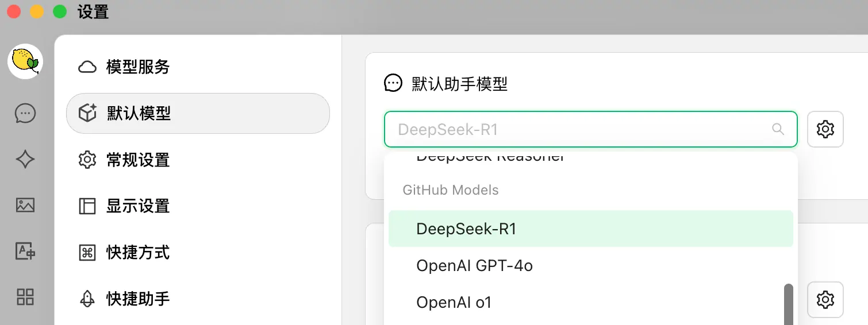
Task: Click the gear icon next to 常规设置
Action: point(87,160)
